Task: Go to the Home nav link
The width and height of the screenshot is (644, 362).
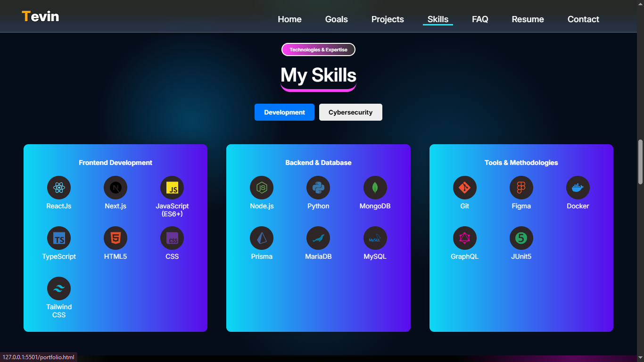Action: pos(289,19)
